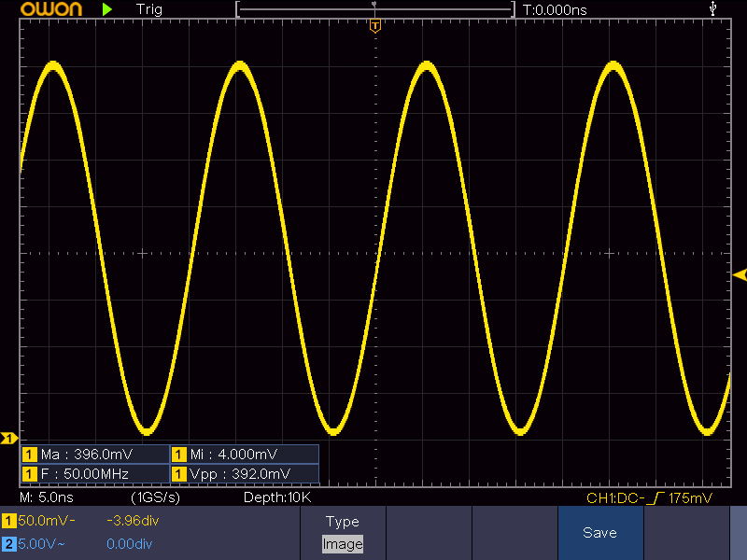Click the 50.0mV channel 1 scale
Screen dimensions: 747x560
pyautogui.click(x=46, y=521)
